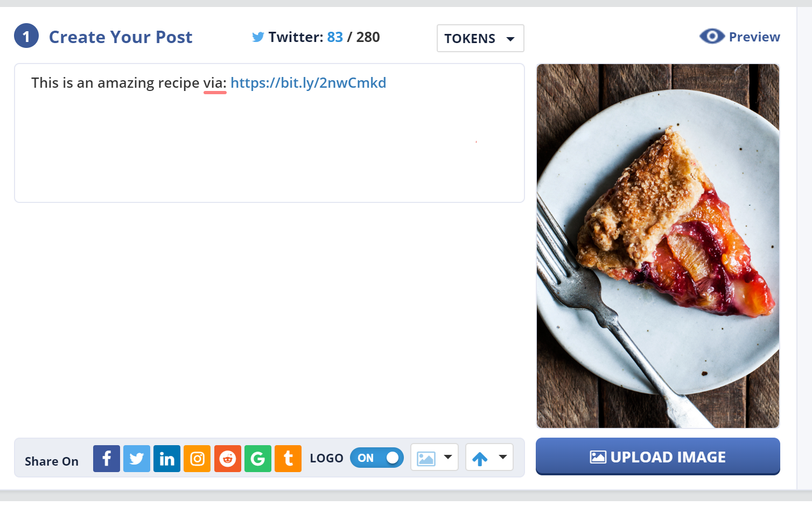Expand the image options dropdown arrow

(448, 457)
